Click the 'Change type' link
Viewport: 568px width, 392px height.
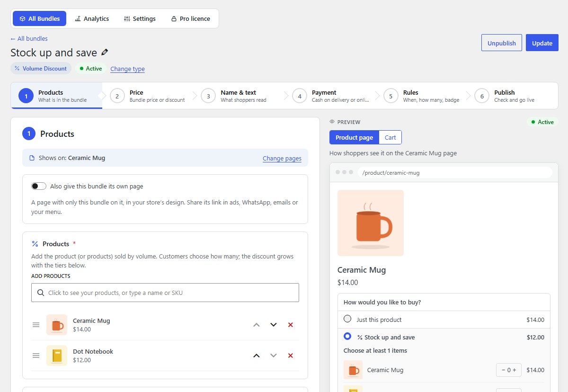[128, 69]
